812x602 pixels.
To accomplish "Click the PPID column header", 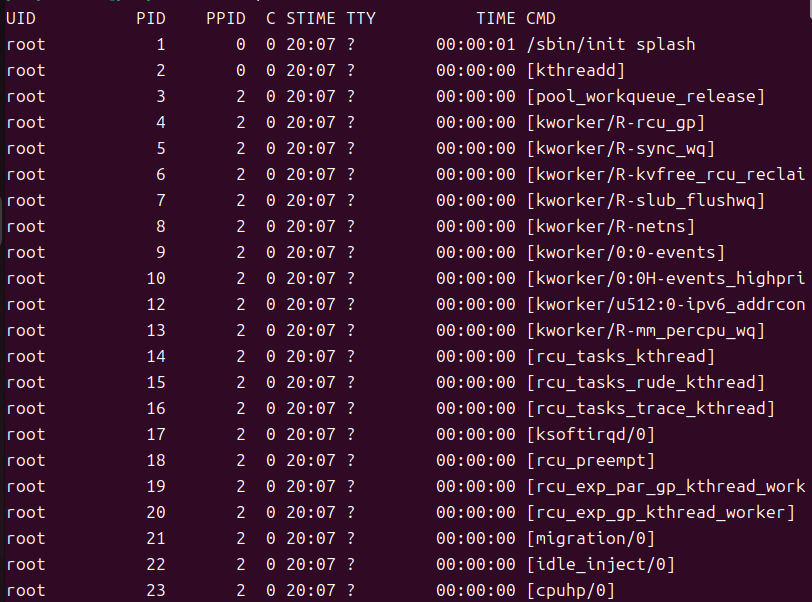I will tap(225, 18).
